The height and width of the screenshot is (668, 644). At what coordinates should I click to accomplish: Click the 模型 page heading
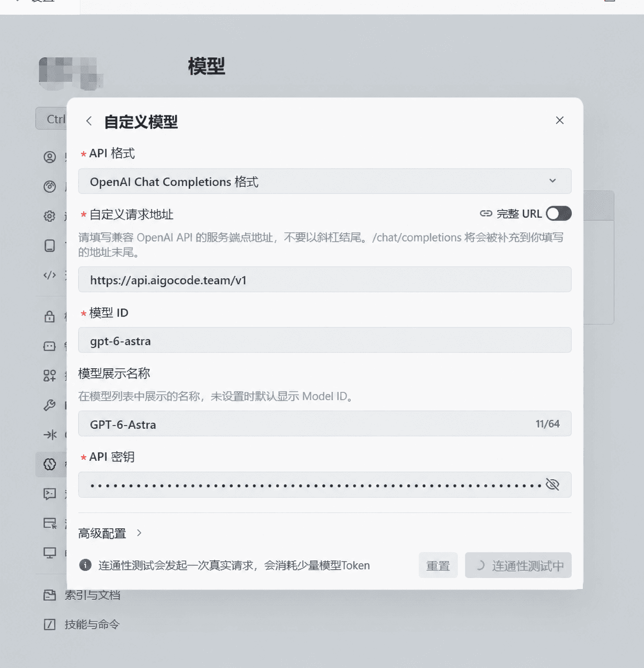(x=206, y=66)
